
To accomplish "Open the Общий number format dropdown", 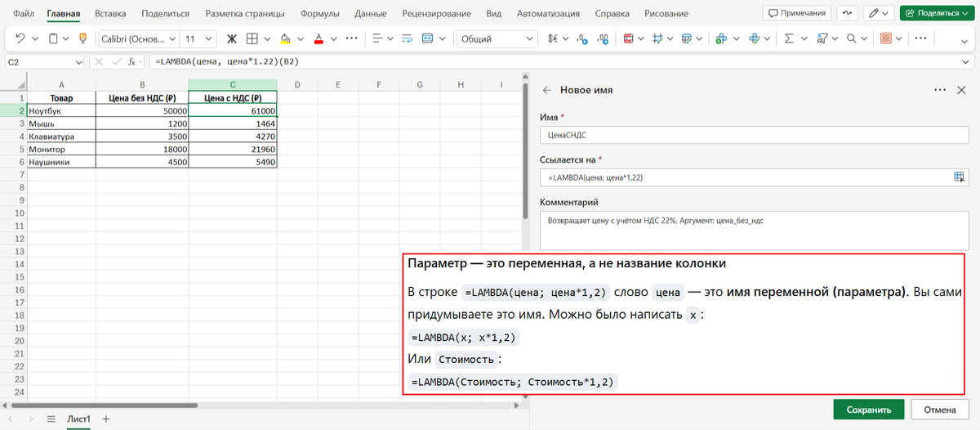I will click(529, 38).
